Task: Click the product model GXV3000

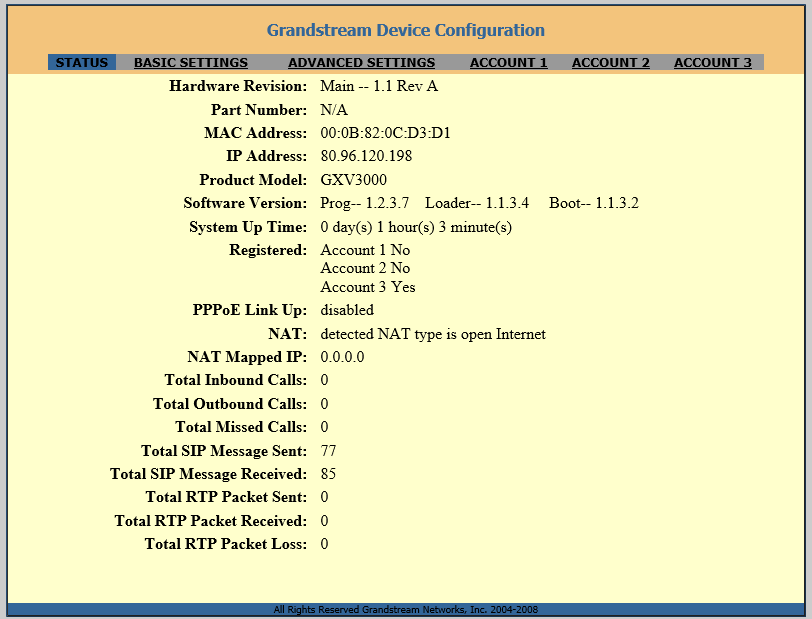Action: click(x=354, y=180)
